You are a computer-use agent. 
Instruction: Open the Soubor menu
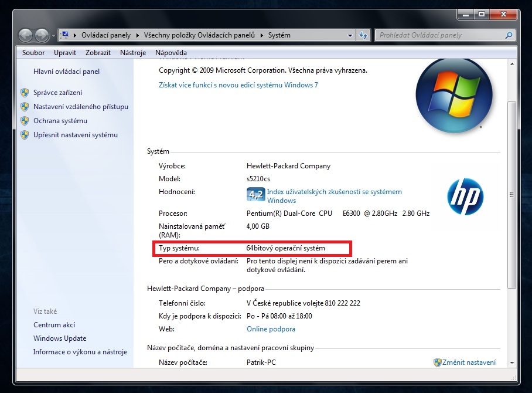click(33, 53)
